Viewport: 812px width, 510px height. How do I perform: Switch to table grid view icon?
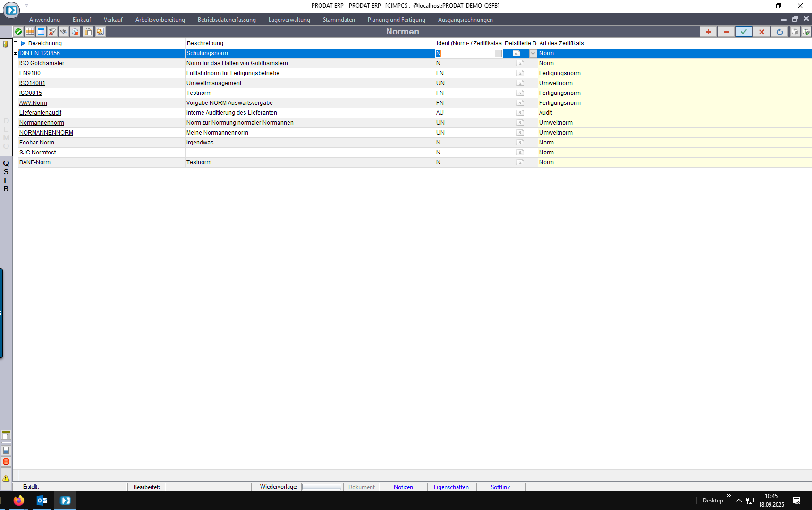pyautogui.click(x=30, y=32)
